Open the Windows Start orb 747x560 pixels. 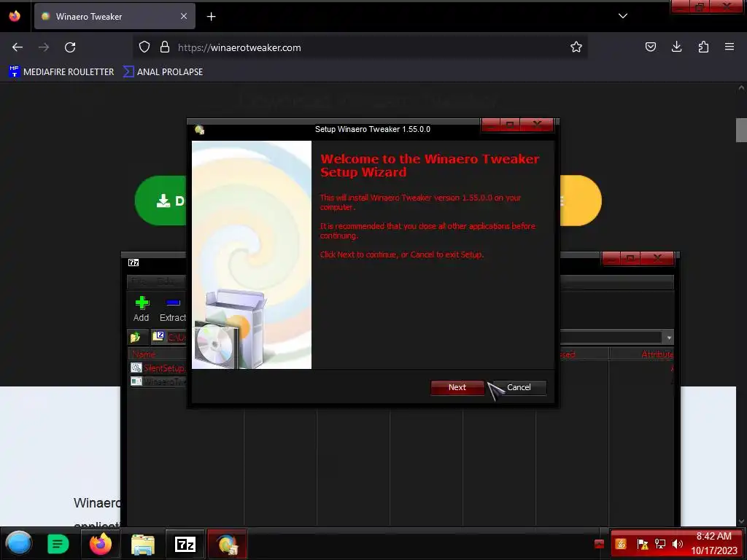pyautogui.click(x=19, y=544)
